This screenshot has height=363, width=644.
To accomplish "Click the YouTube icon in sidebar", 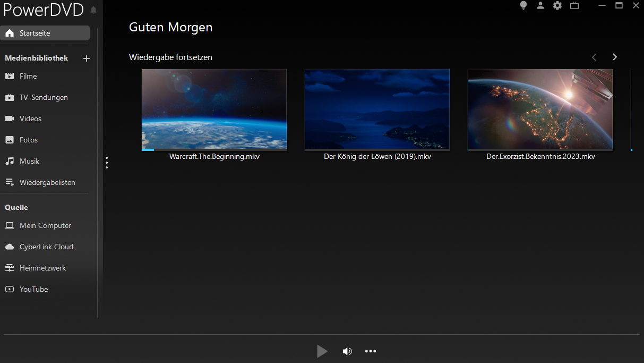I will click(10, 289).
